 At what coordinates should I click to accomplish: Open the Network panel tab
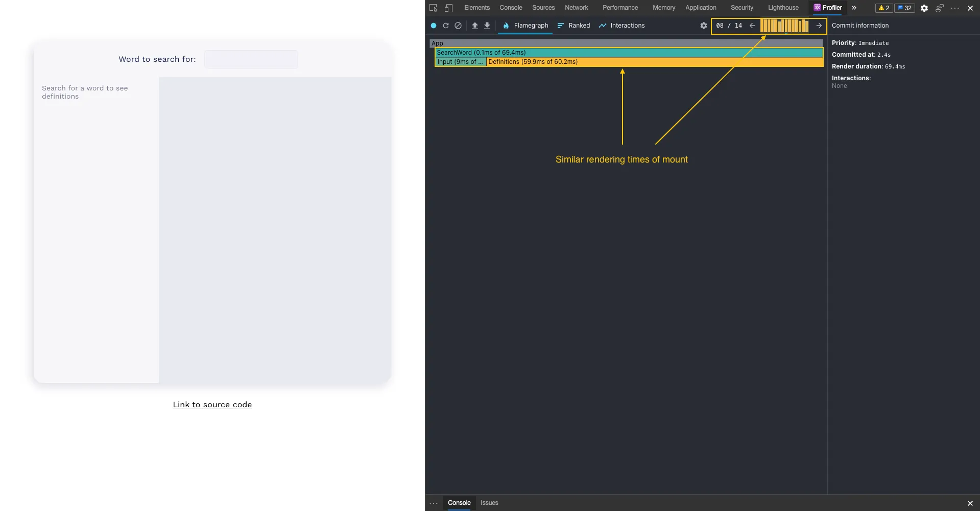tap(576, 8)
